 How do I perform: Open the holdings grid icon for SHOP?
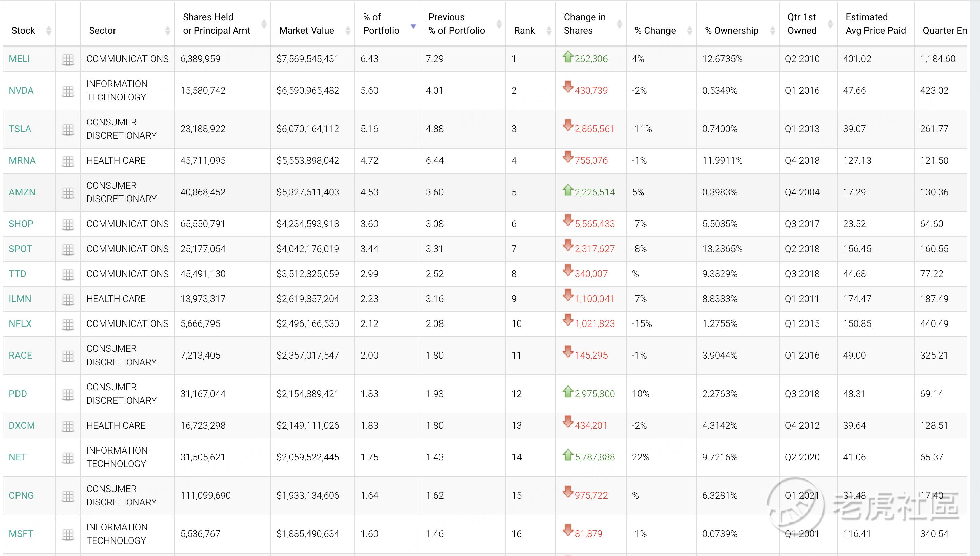(x=68, y=224)
